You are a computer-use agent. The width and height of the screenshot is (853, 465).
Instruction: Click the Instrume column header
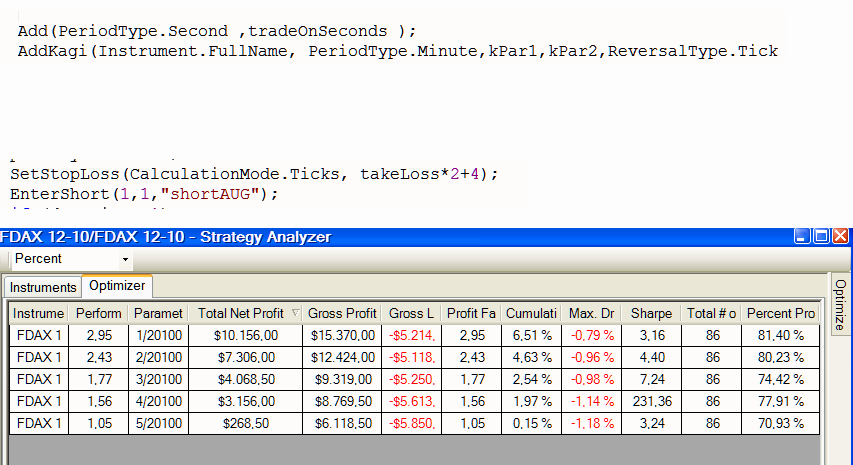tap(39, 313)
